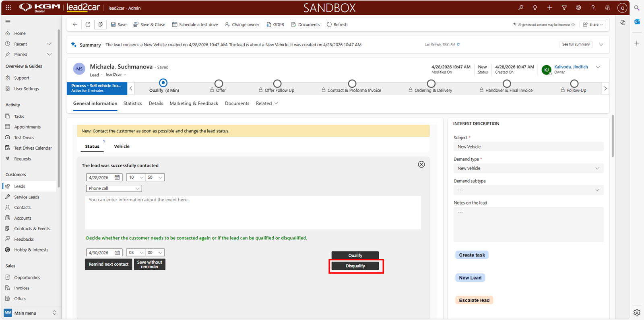Screen dimensions: 644x320
Task: Open the Outlook icon in side panel
Action: (x=637, y=22)
